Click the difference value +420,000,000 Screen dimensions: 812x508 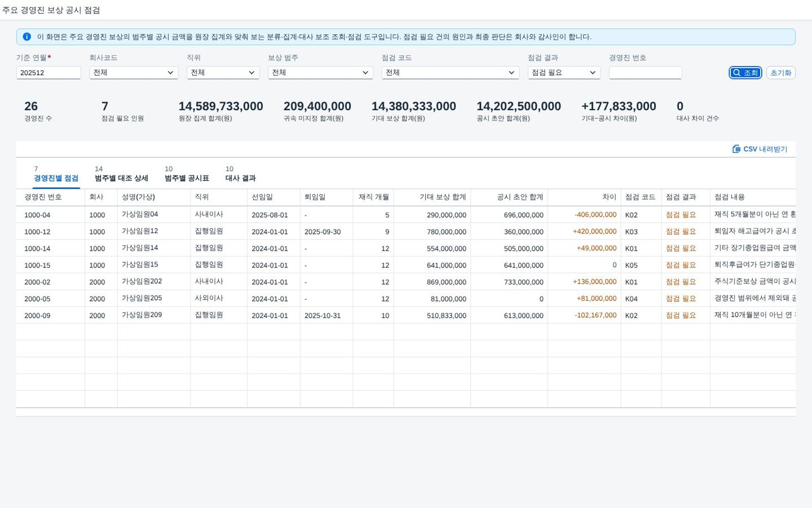point(595,231)
